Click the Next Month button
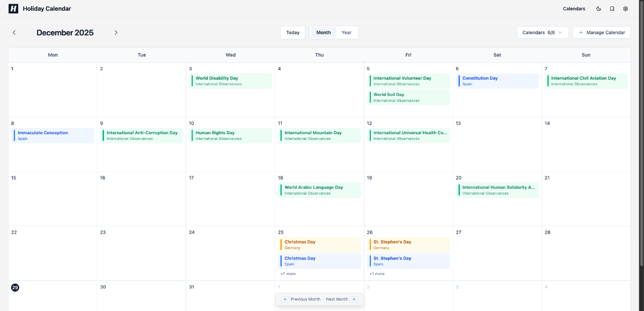Viewport: 644px width, 311px height. point(337,299)
